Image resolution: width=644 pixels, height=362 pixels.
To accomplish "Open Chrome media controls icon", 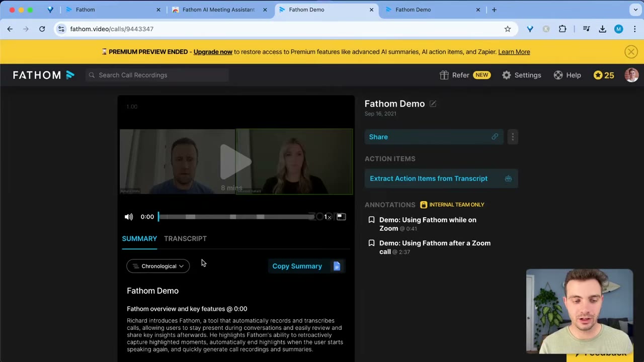I will click(586, 29).
